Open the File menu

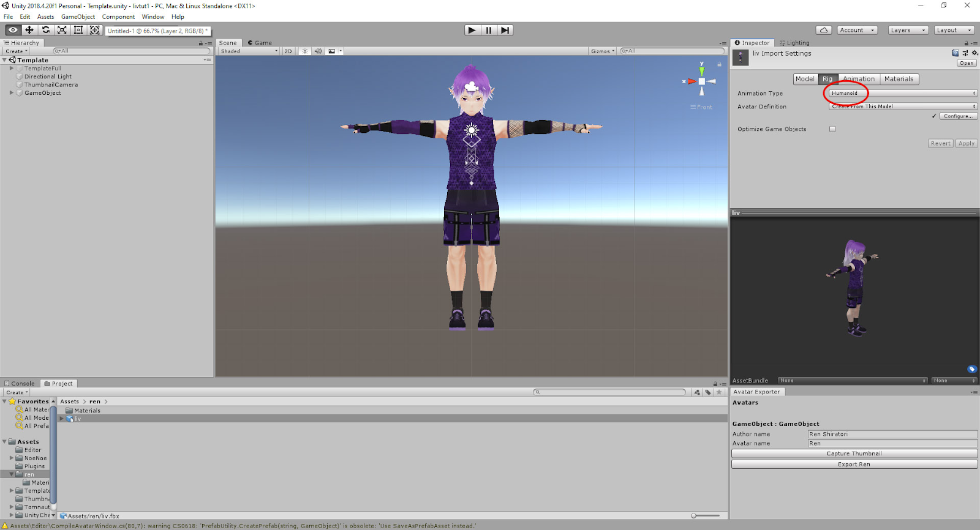(9, 17)
